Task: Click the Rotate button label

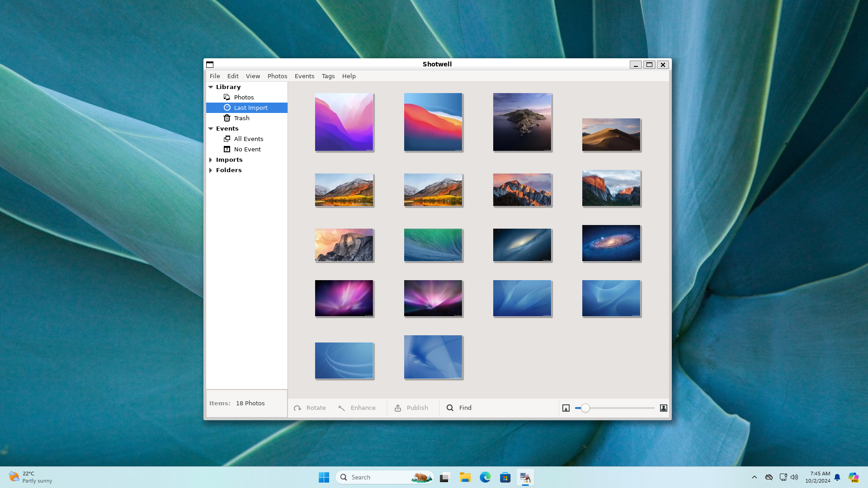Action: pos(316,408)
